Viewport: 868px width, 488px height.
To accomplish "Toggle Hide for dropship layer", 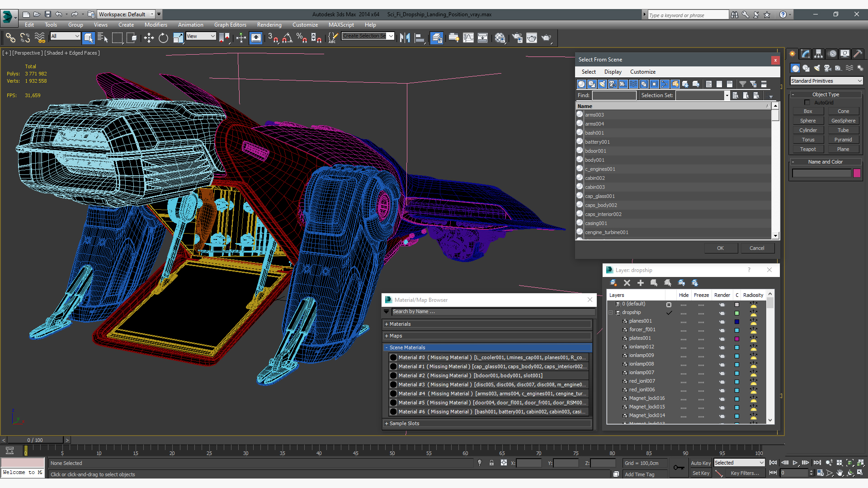I will pyautogui.click(x=684, y=313).
